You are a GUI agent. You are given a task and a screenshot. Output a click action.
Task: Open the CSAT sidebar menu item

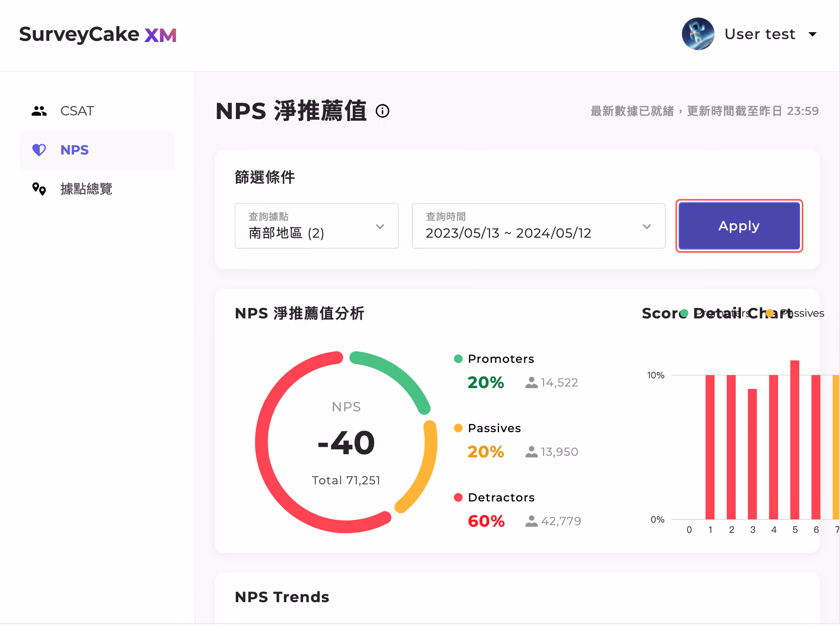(97, 111)
